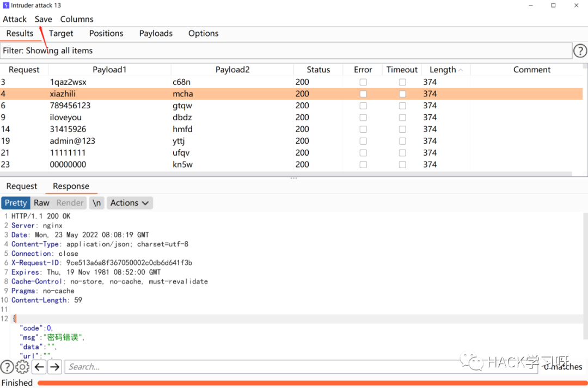Toggle Timeout checkbox for iloveyou row
This screenshot has width=588, height=388.
[402, 118]
